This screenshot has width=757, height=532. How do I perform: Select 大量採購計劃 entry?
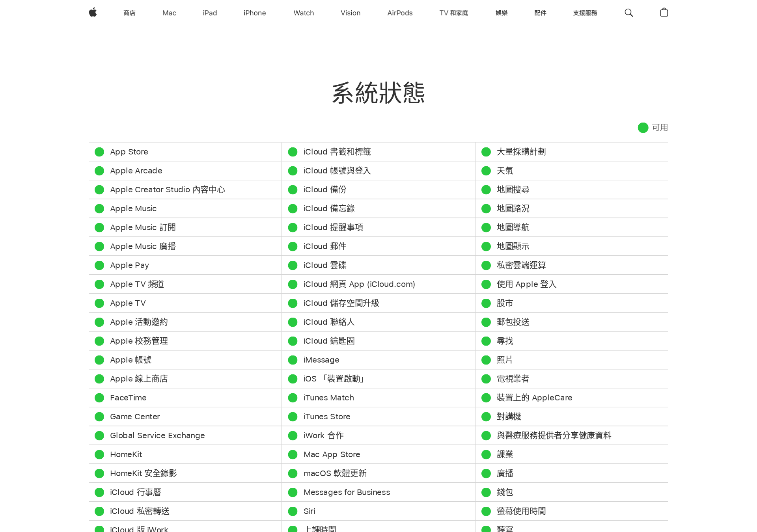[x=521, y=152]
